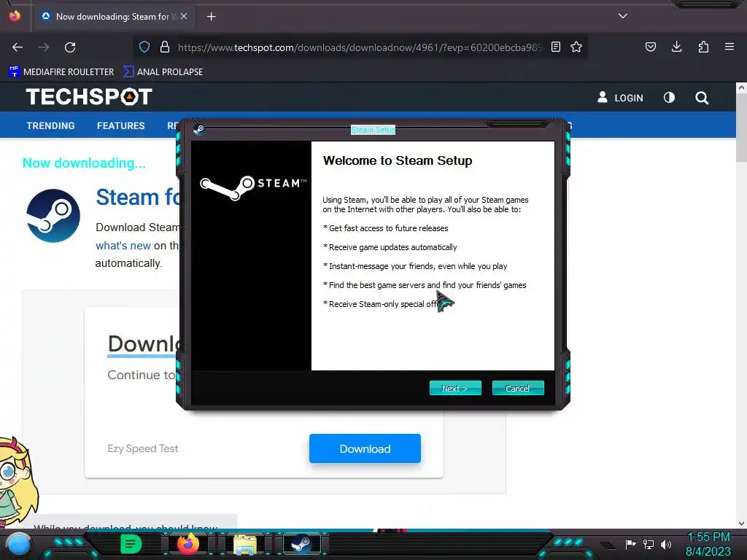Switch to Steam Setup on the taskbar
This screenshot has width=747, height=560.
[x=301, y=544]
